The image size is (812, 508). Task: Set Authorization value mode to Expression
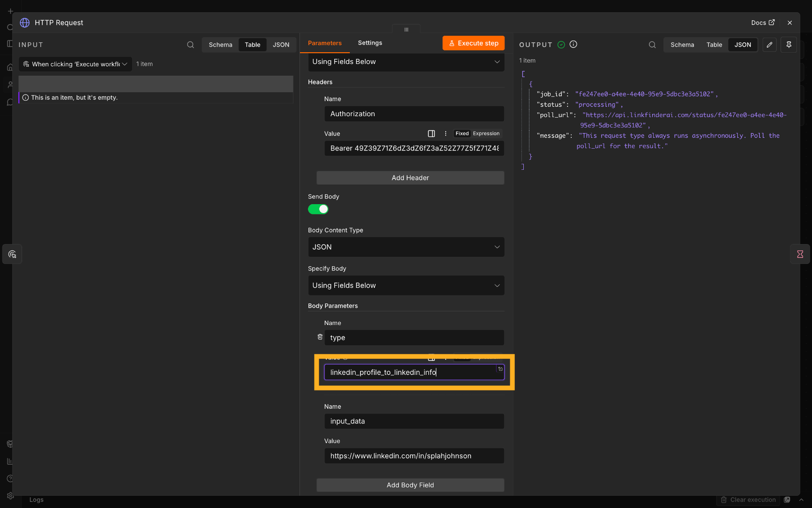(486, 134)
